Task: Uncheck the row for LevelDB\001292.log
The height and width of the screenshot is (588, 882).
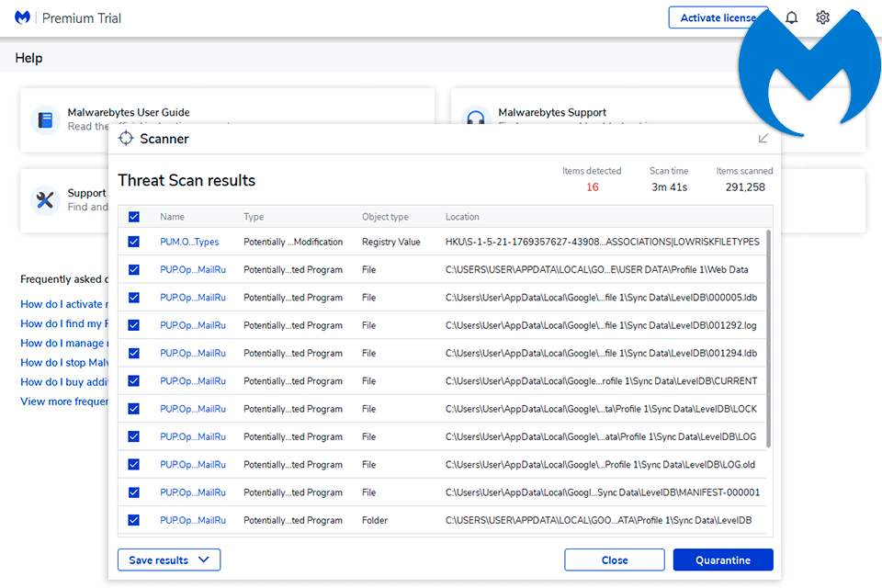Action: pyautogui.click(x=134, y=325)
